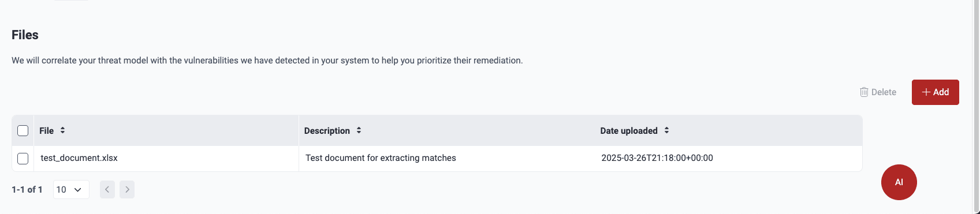This screenshot has width=980, height=214.
Task: Click the Description column header
Action: coord(327,131)
